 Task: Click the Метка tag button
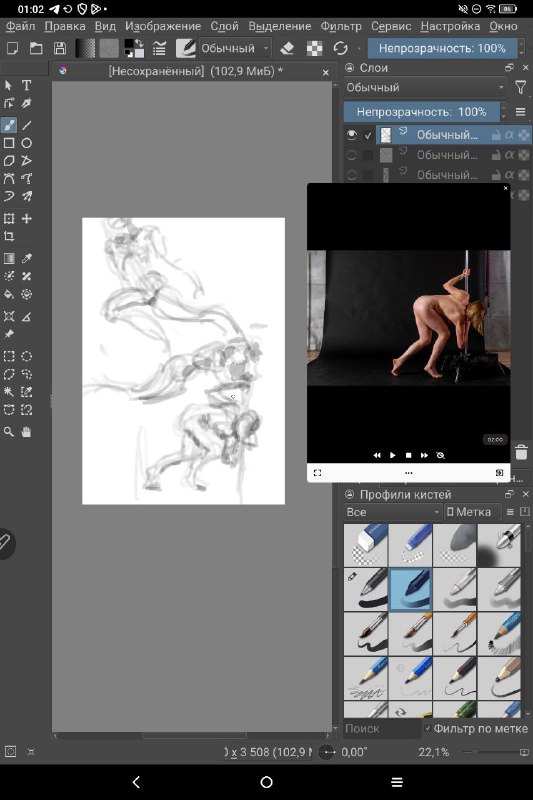[469, 512]
